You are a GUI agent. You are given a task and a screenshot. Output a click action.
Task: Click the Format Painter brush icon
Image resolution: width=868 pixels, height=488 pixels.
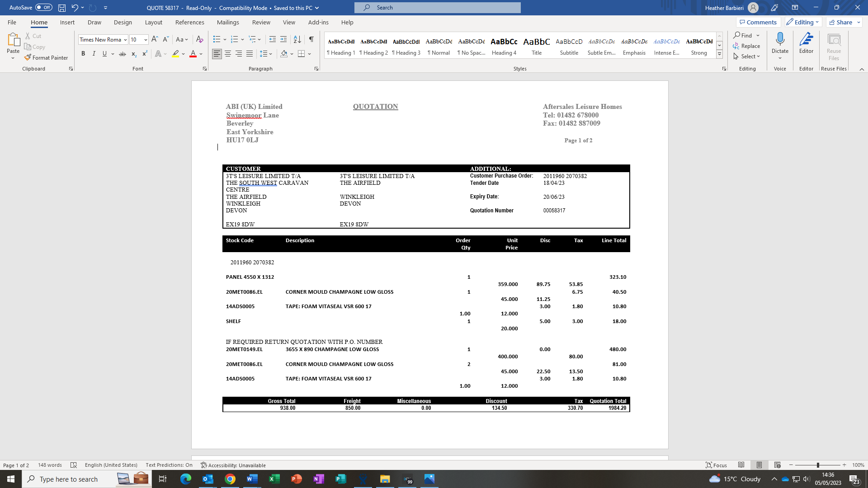pos(28,57)
